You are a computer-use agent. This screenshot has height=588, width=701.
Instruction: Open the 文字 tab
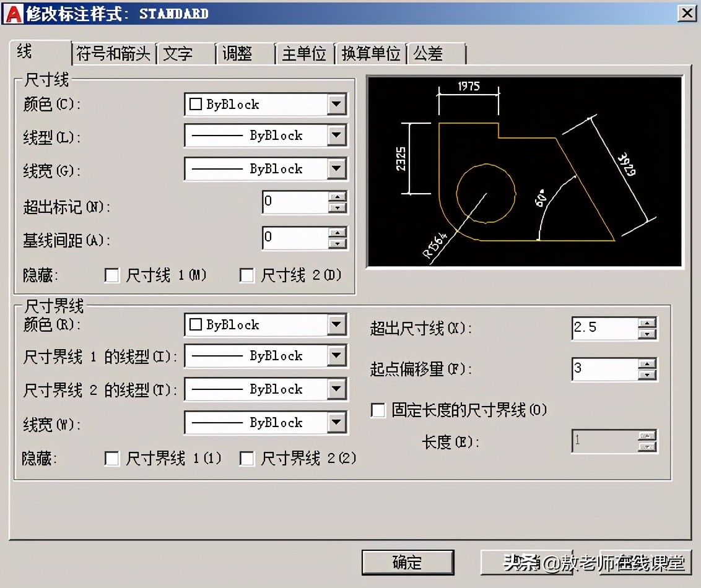178,53
